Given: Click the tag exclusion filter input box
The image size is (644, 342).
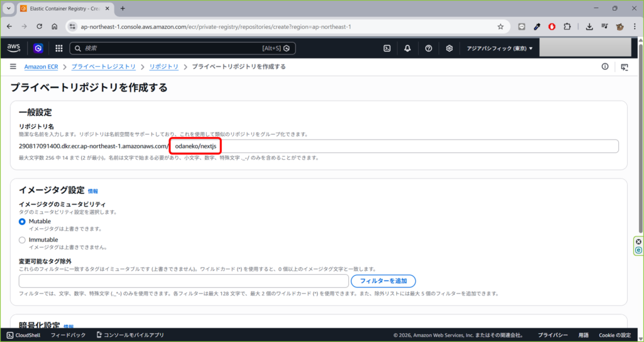Looking at the screenshot, I should (184, 281).
